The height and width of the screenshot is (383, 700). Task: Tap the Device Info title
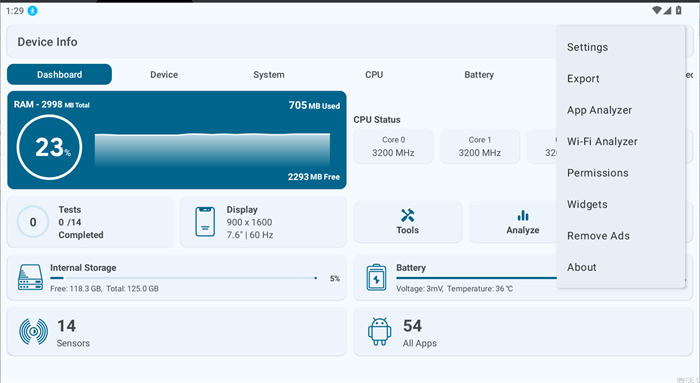(47, 42)
